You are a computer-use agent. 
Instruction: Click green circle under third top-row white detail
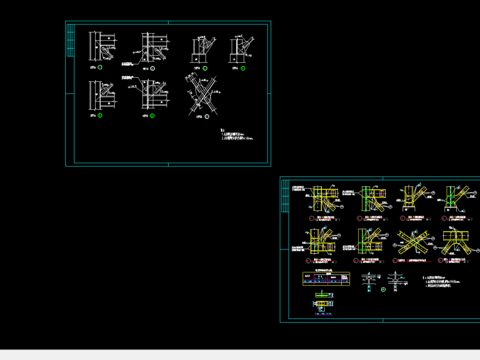click(205, 68)
